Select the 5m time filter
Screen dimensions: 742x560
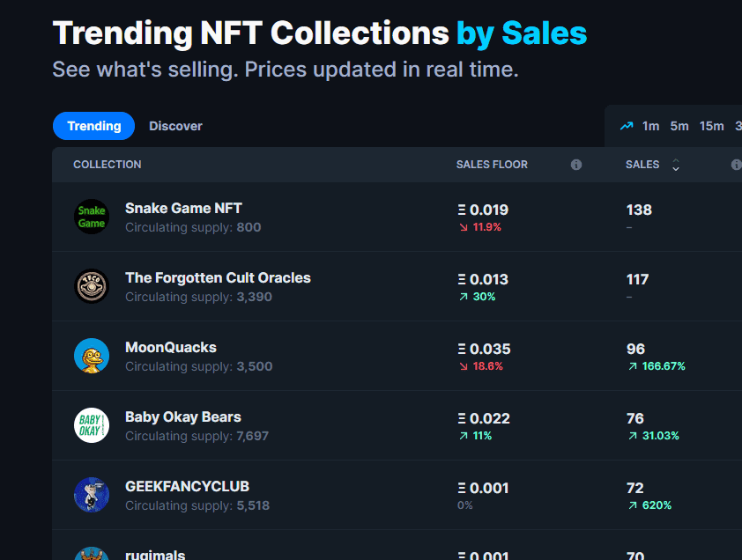tap(679, 126)
